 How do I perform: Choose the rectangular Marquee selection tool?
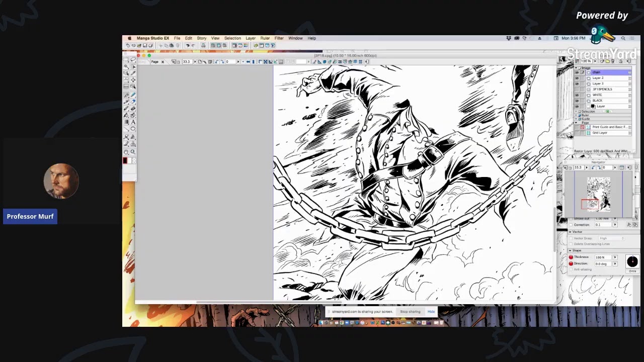pos(126,60)
